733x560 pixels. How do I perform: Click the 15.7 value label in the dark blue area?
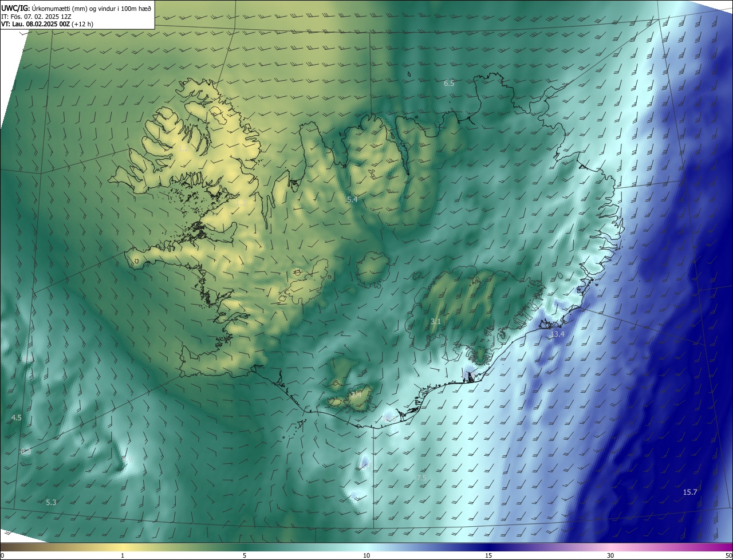tap(690, 492)
